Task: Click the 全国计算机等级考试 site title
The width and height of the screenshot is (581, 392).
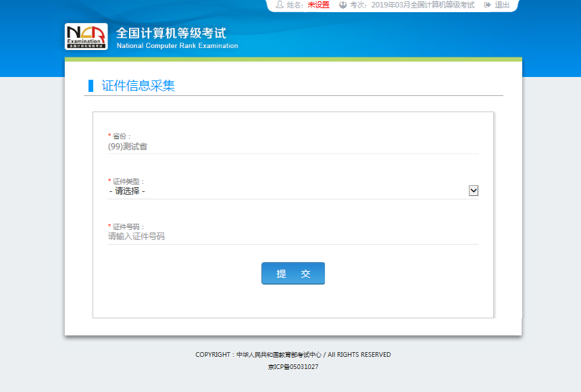Action: pos(171,32)
